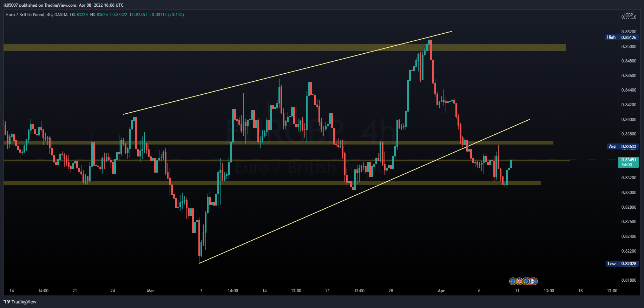Click the 0.85200 price axis label
This screenshot has height=308, width=644.
[x=629, y=32]
